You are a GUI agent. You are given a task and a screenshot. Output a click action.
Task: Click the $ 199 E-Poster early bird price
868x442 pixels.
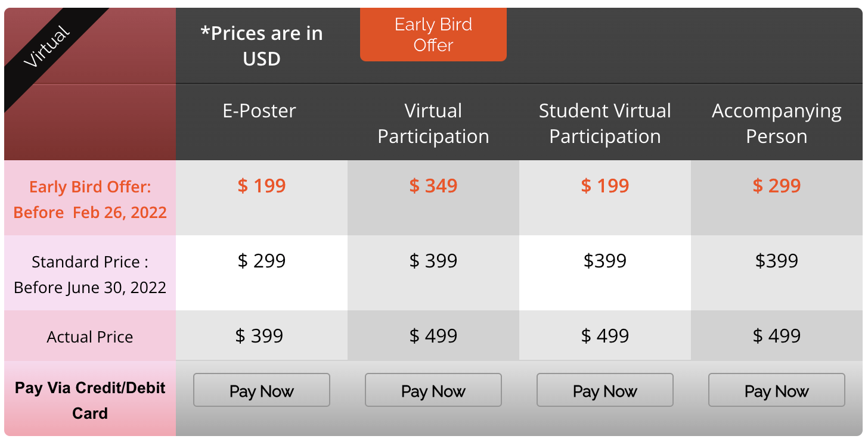coord(262,186)
